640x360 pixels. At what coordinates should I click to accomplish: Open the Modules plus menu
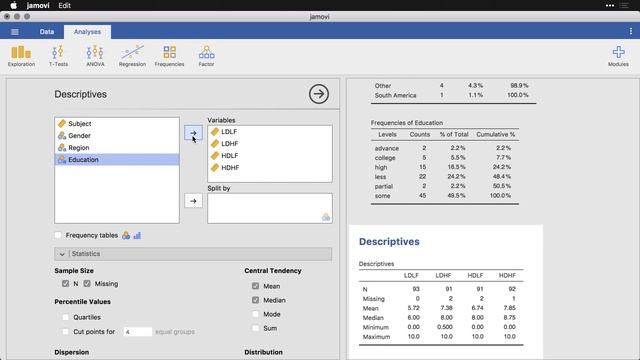click(618, 56)
